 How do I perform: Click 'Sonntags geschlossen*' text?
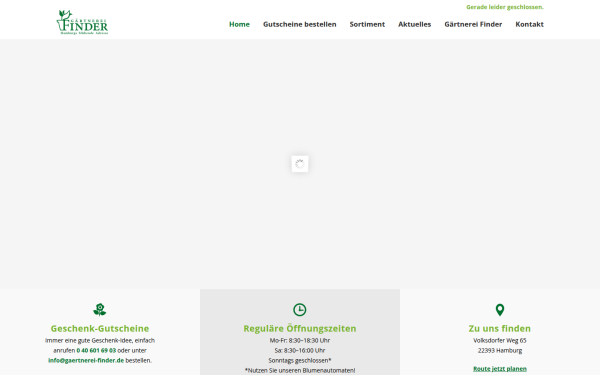[x=300, y=360]
